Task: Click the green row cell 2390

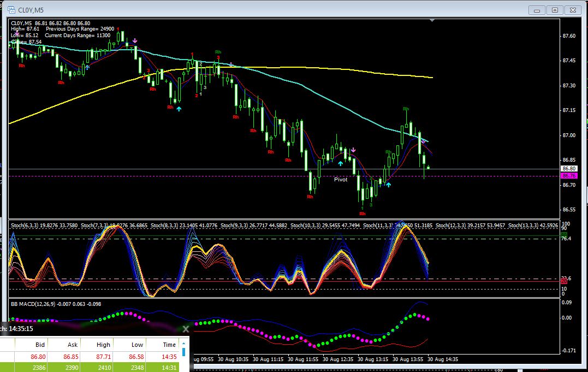Action: [72, 368]
